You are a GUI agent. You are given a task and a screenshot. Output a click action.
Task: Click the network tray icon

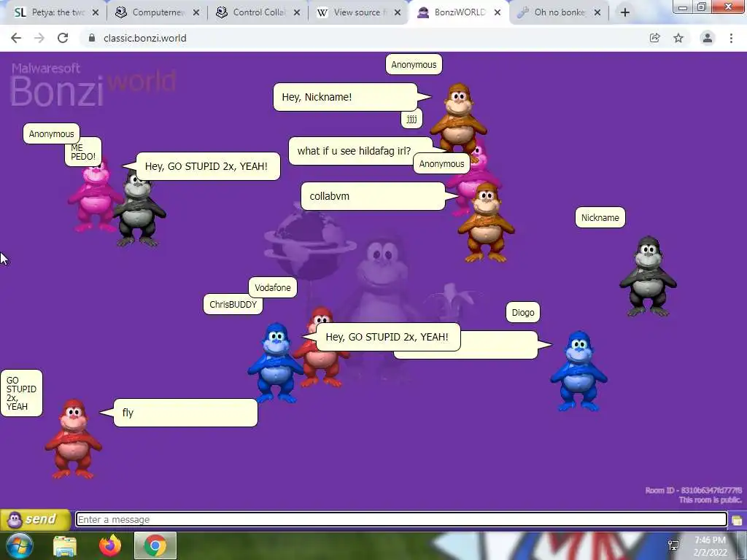tap(673, 545)
